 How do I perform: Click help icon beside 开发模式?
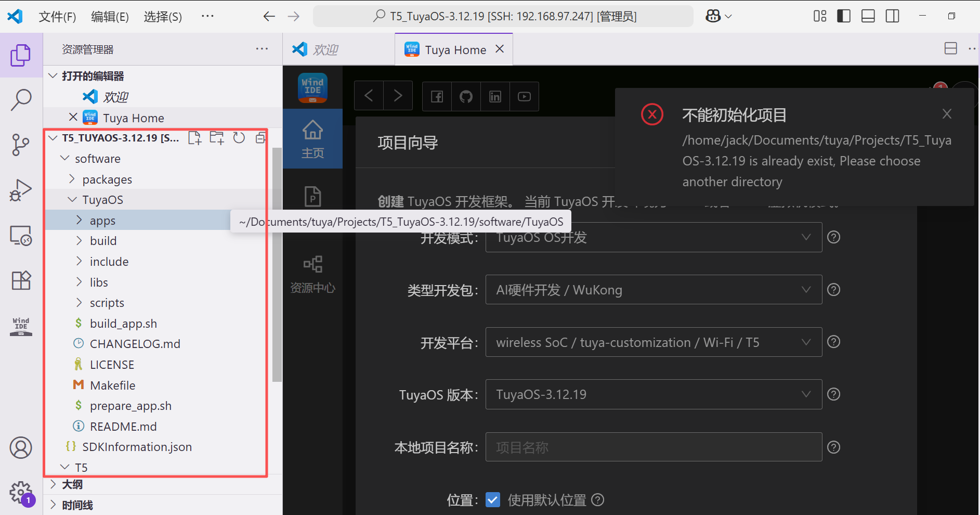point(833,237)
